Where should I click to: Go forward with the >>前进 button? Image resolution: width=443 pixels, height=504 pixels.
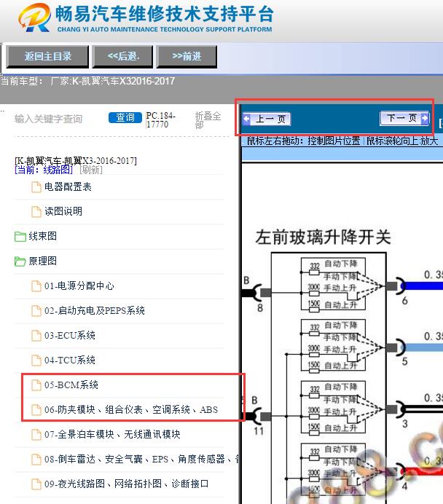click(187, 57)
